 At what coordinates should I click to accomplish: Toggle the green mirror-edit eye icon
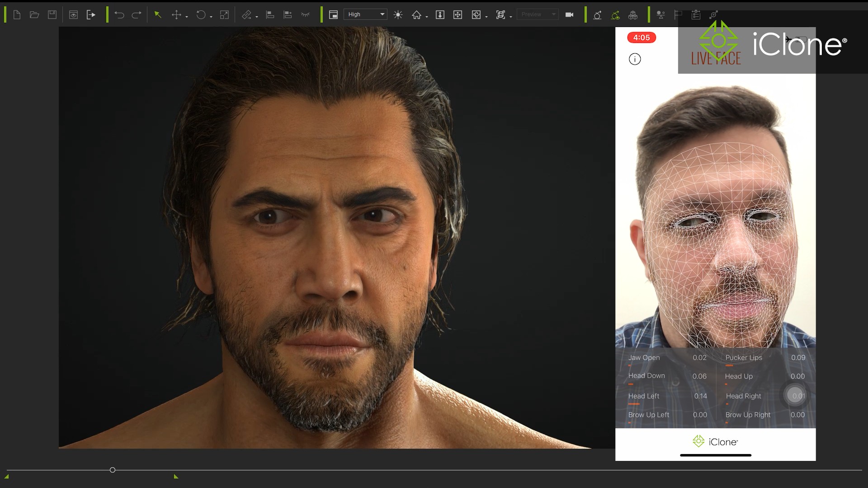[615, 15]
